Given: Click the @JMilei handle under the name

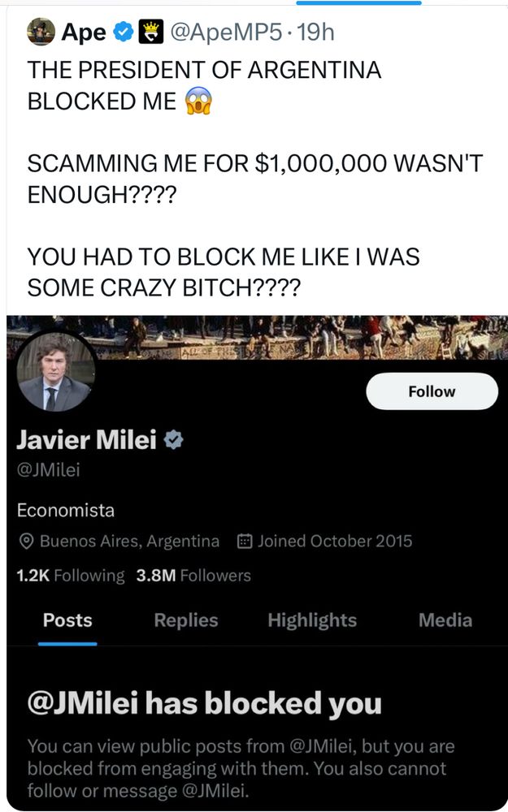Looking at the screenshot, I should tap(48, 471).
